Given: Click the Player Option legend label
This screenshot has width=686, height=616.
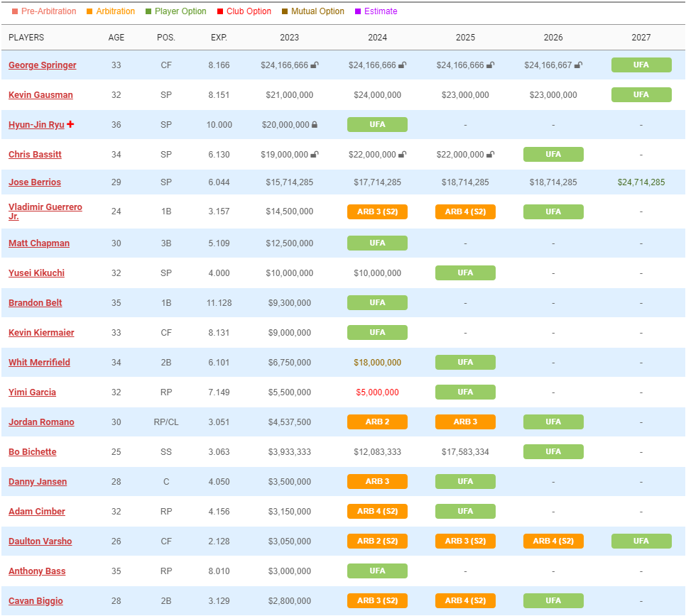Looking at the screenshot, I should point(180,11).
